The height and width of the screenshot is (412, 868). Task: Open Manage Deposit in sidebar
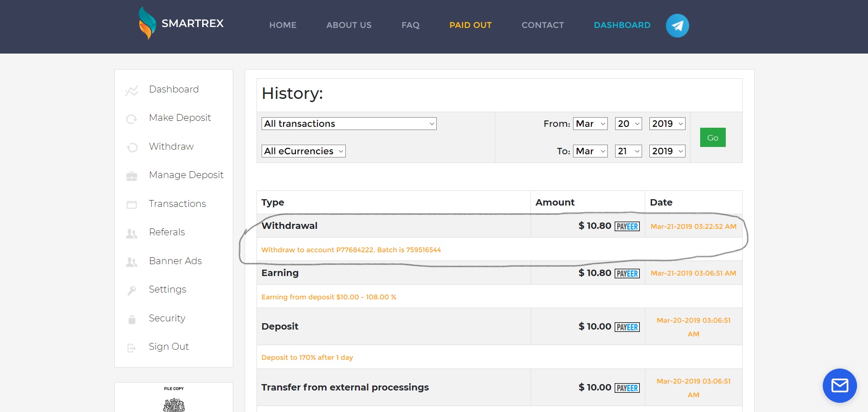(x=186, y=175)
